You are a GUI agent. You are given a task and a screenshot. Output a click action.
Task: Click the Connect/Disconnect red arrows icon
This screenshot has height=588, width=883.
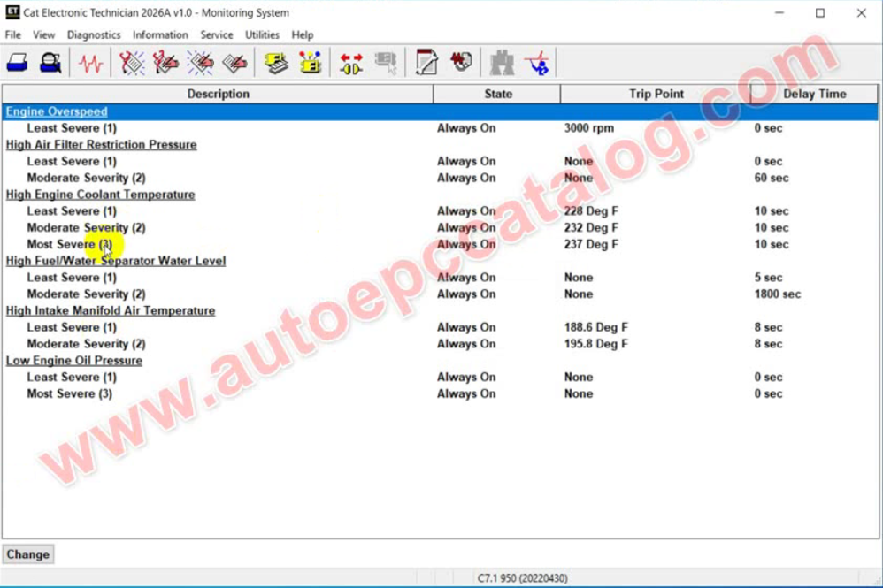click(351, 63)
